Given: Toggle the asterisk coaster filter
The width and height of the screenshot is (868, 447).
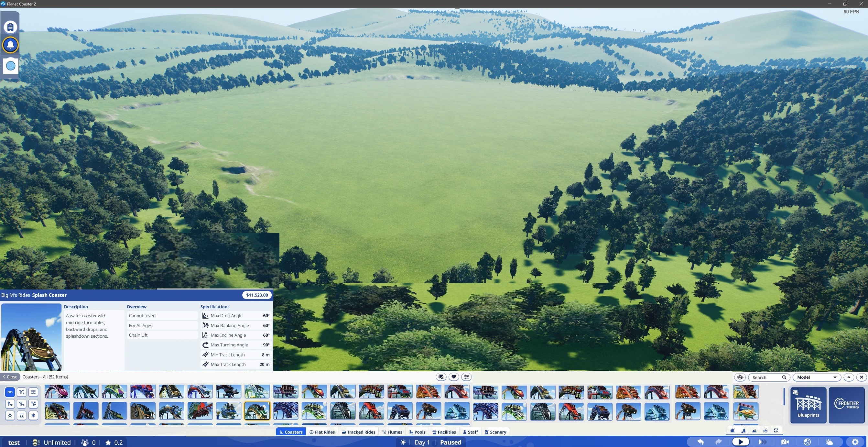Looking at the screenshot, I should tap(33, 415).
